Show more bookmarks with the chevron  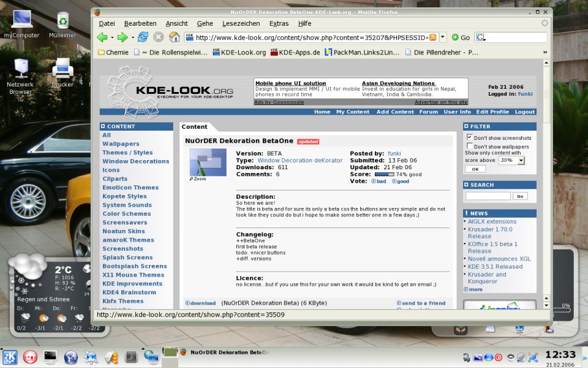pyautogui.click(x=545, y=52)
